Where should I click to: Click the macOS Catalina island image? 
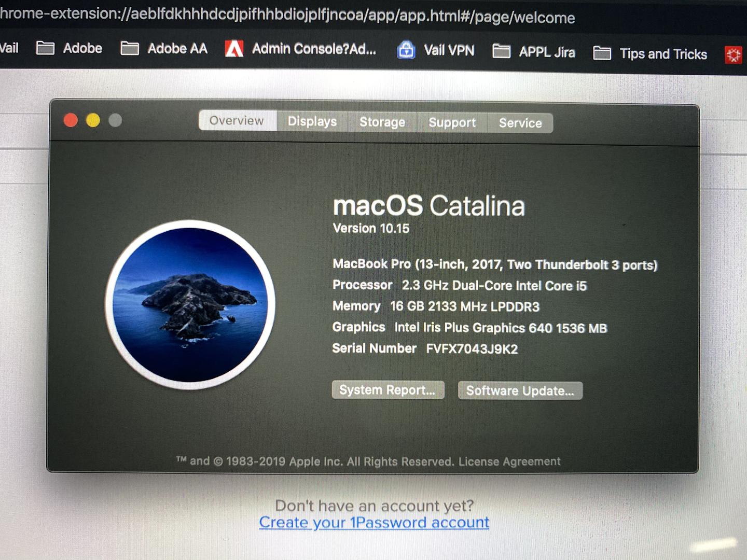[x=190, y=305]
